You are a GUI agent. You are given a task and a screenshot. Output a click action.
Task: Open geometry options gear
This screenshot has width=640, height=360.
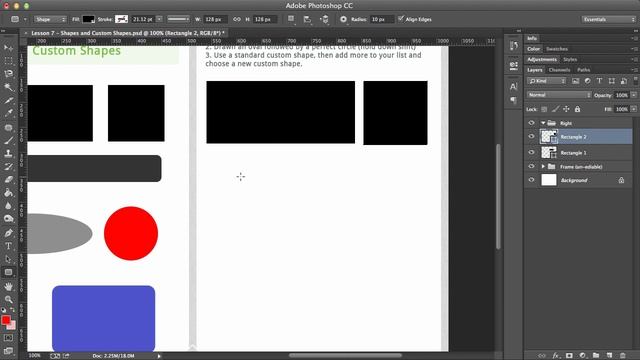(x=343, y=19)
